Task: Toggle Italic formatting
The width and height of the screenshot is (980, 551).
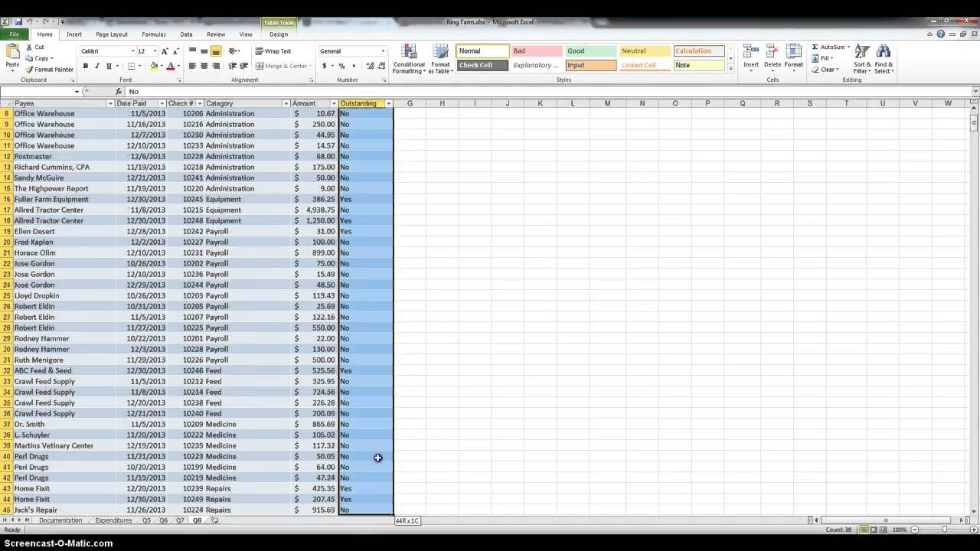Action: coord(96,66)
